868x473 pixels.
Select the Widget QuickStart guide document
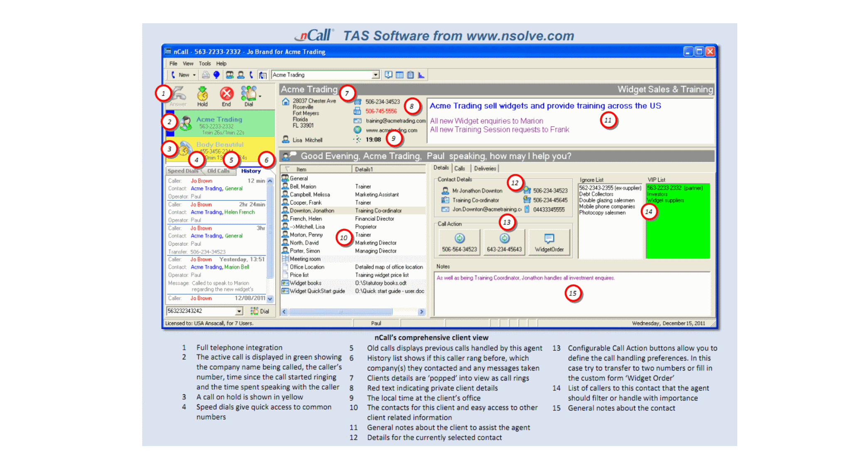coord(353,291)
